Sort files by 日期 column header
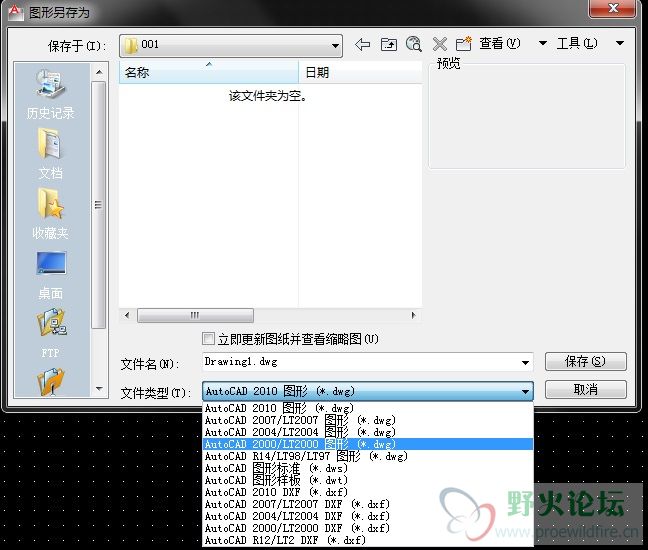 (360, 72)
